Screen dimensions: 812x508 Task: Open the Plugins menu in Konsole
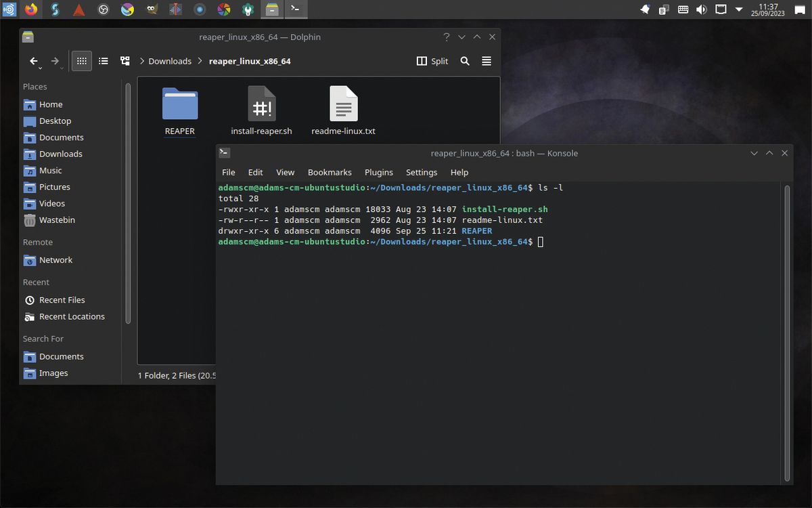378,172
